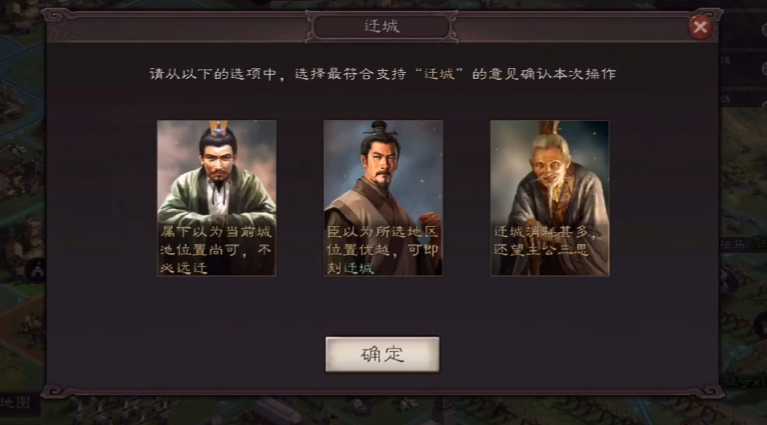The height and width of the screenshot is (425, 767).
Task: Select the white-bearded elder advisor portrait
Action: (550, 198)
